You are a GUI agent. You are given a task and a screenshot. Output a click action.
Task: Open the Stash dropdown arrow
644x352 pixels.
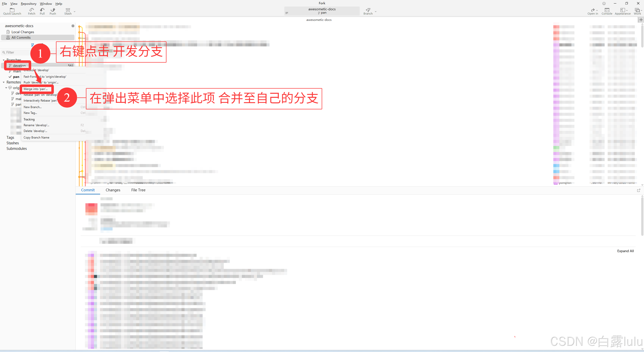point(74,12)
